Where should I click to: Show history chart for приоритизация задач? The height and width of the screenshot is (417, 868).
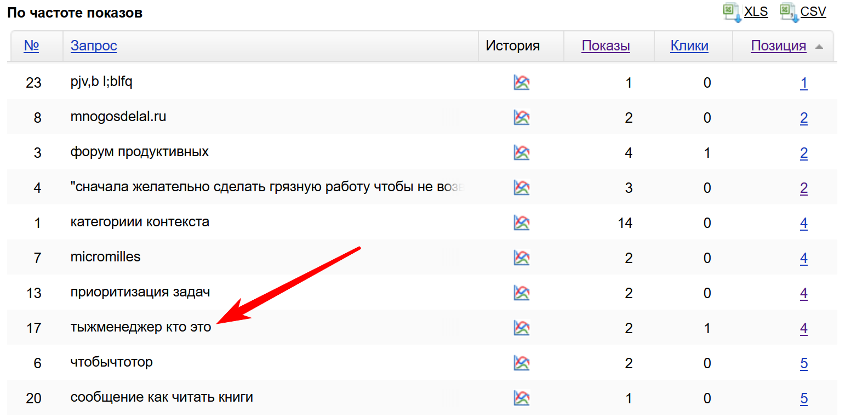coord(521,293)
